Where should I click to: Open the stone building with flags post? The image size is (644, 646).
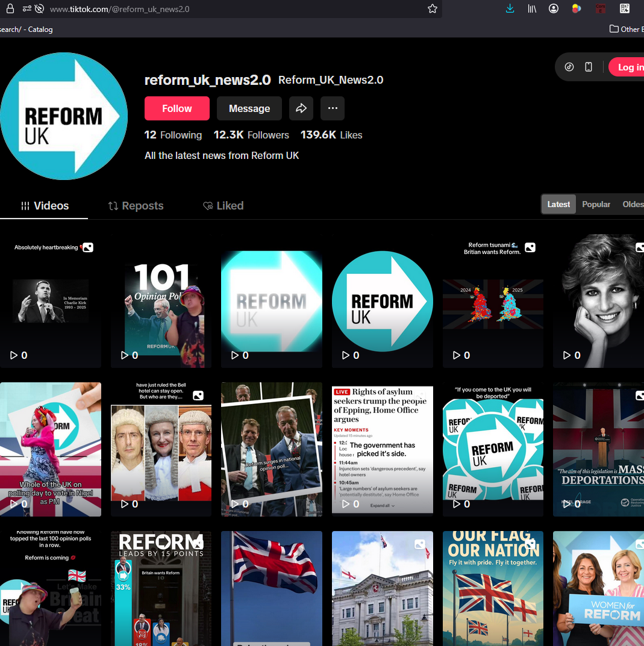pyautogui.click(x=383, y=588)
